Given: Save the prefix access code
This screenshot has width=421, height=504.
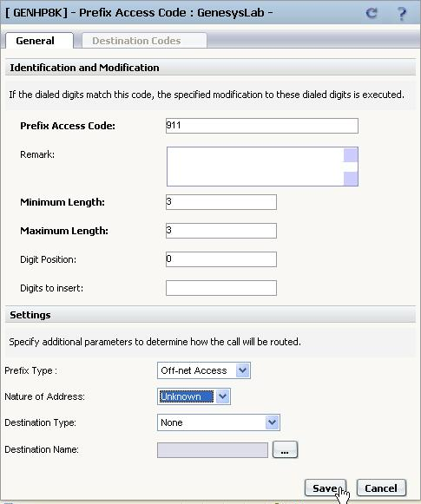Looking at the screenshot, I should [x=326, y=488].
